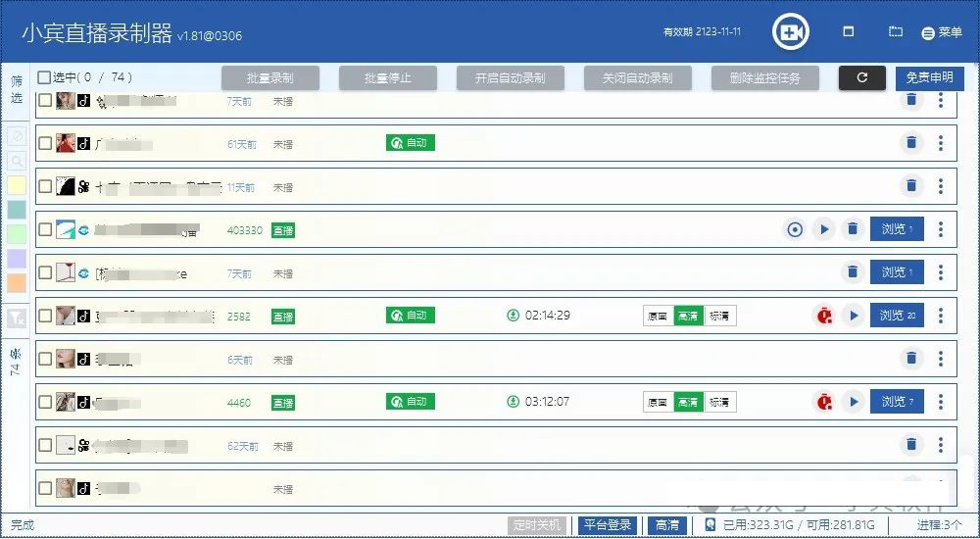Toggle 自动 badge in the 4460 row
Screen dimensions: 980x539
pyautogui.click(x=411, y=402)
